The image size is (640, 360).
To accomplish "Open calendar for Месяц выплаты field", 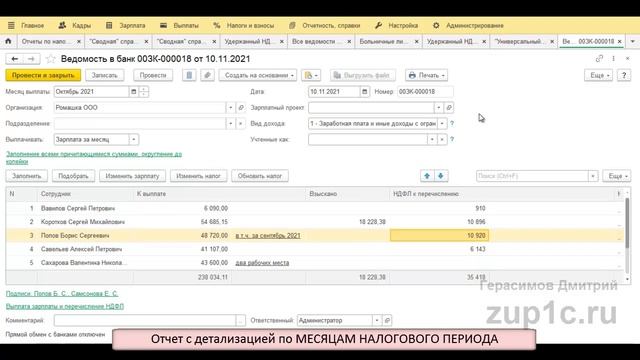I will pos(133,92).
